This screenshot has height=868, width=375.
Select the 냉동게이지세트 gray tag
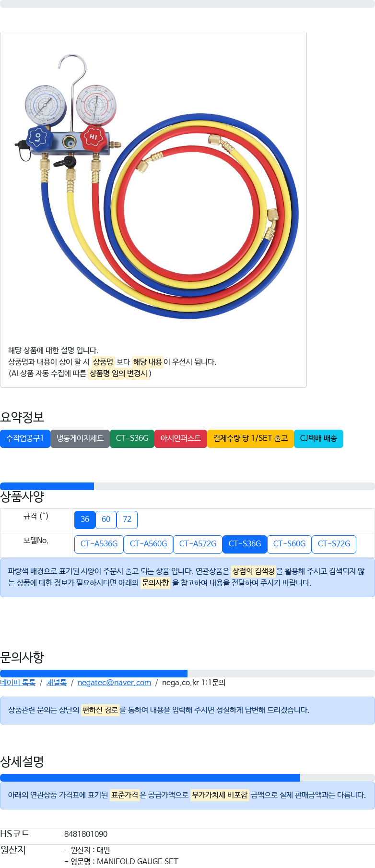coord(80,439)
